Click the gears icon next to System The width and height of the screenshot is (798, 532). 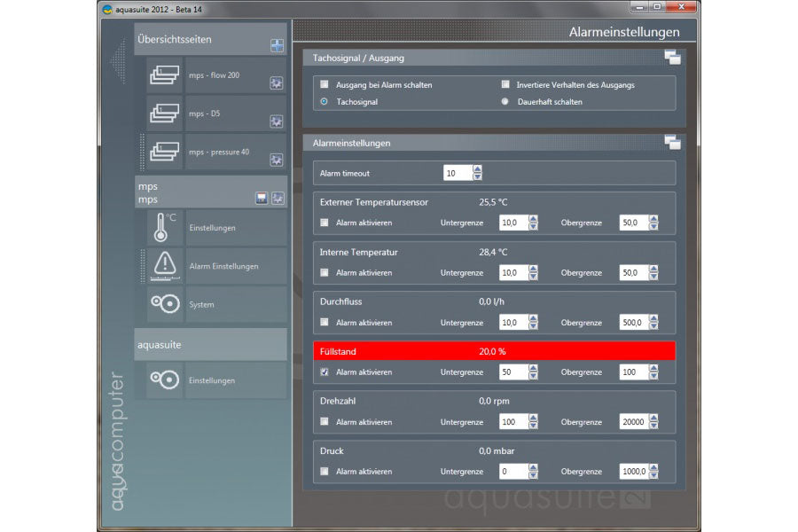click(x=165, y=304)
